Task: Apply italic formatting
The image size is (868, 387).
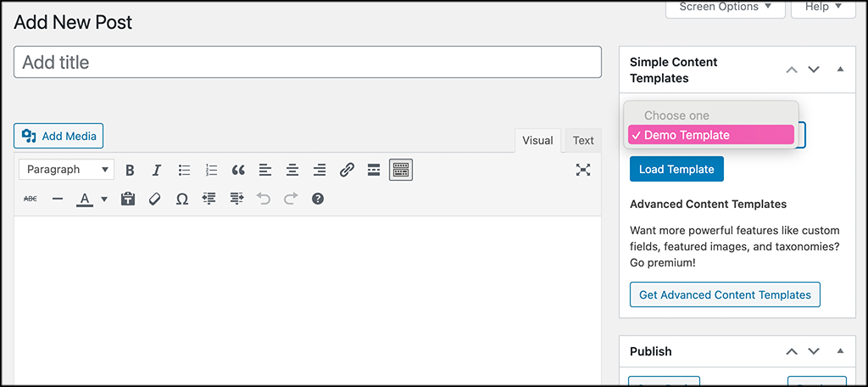Action: point(157,171)
